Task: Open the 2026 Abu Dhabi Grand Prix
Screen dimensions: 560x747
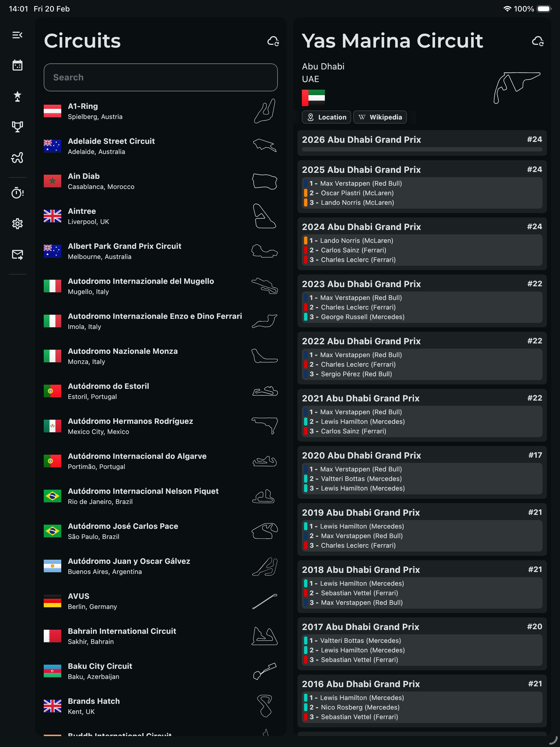Action: click(422, 143)
